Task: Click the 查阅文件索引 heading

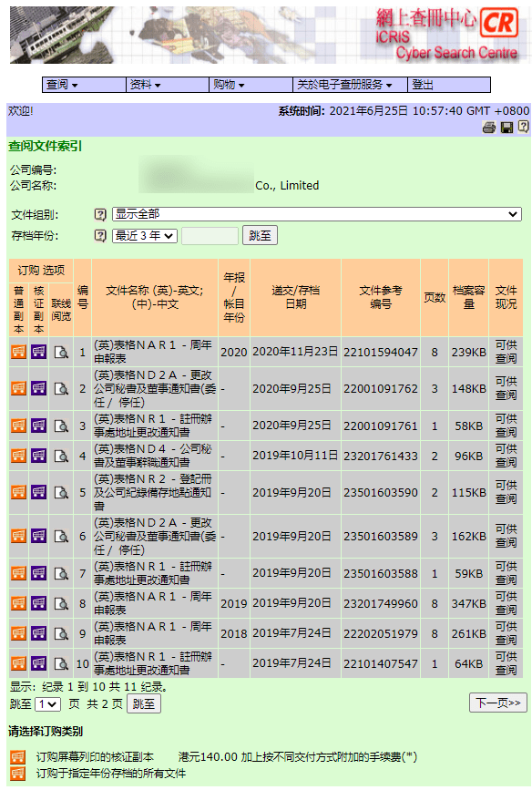Action: [x=45, y=147]
